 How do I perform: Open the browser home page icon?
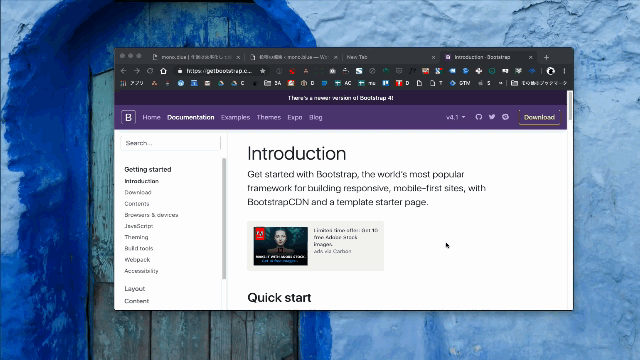[164, 71]
